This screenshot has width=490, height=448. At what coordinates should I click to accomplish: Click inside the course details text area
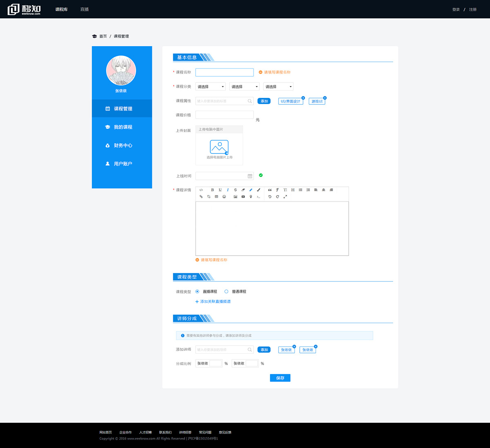(272, 228)
